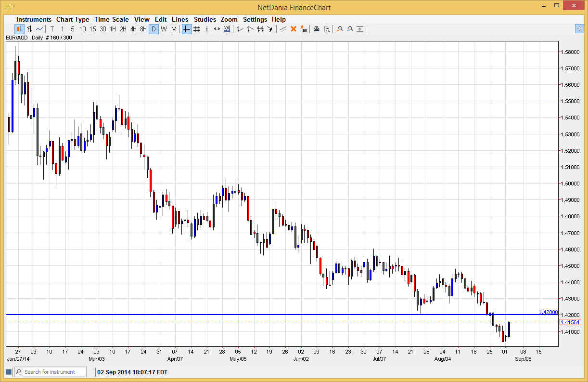Click the volume study icon

227,29
